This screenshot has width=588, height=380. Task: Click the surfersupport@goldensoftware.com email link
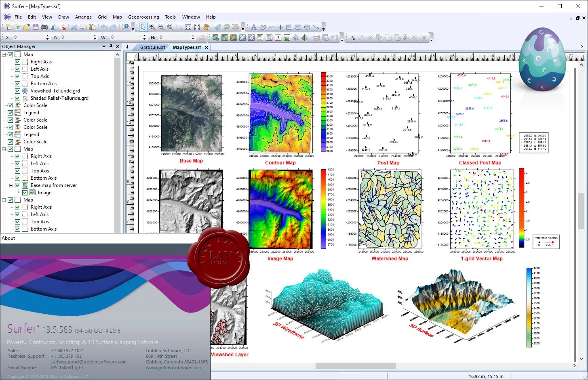tap(89, 362)
